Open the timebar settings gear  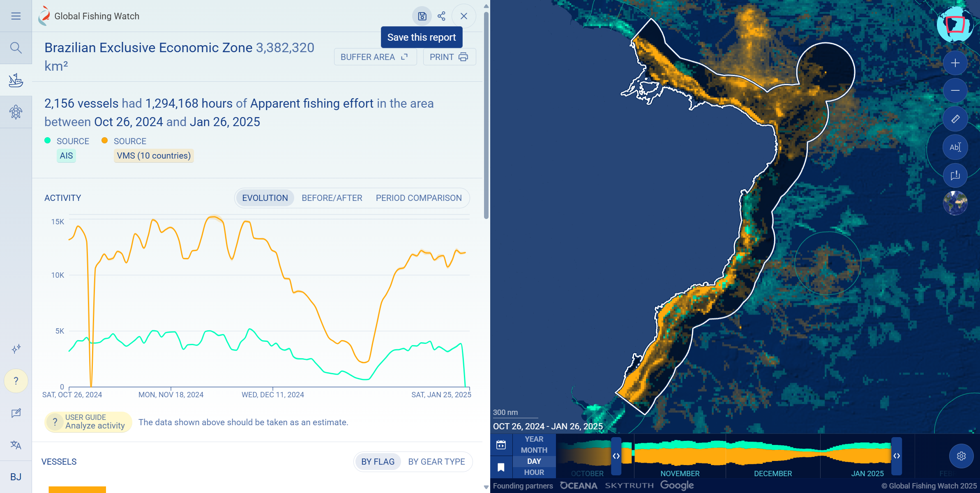961,456
